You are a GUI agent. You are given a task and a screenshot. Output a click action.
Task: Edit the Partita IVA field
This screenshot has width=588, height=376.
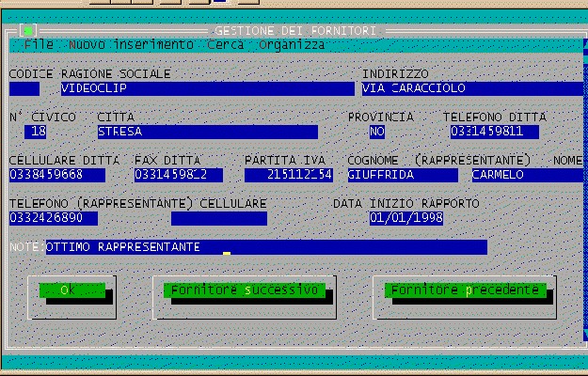[289, 175]
